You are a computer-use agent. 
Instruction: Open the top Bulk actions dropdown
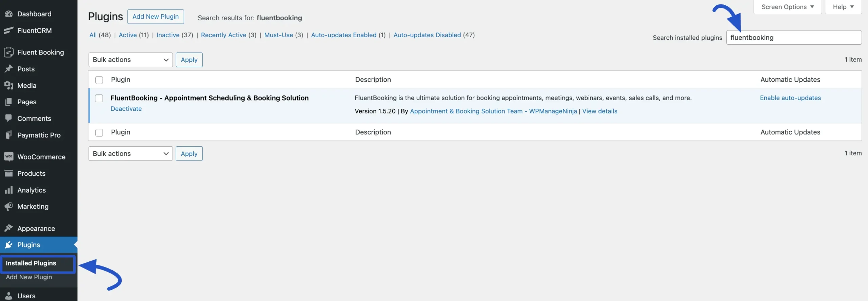coord(131,60)
